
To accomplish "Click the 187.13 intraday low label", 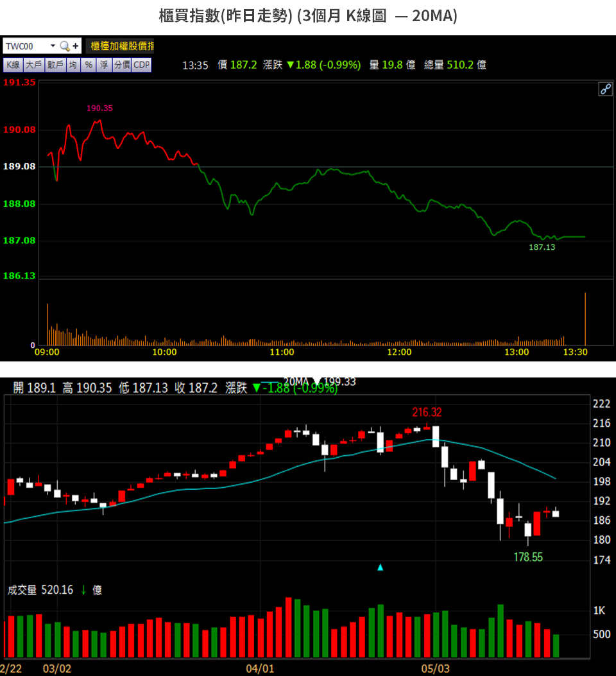I will pyautogui.click(x=542, y=247).
